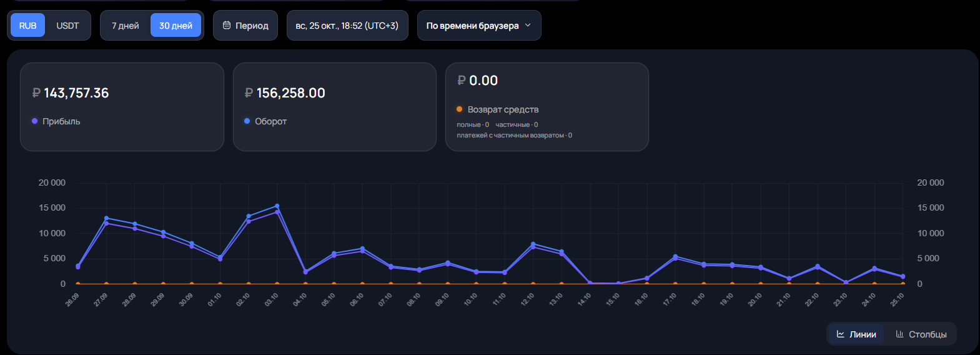Click the Оборот data point on 26.09
The height and width of the screenshot is (355, 980).
(x=77, y=266)
